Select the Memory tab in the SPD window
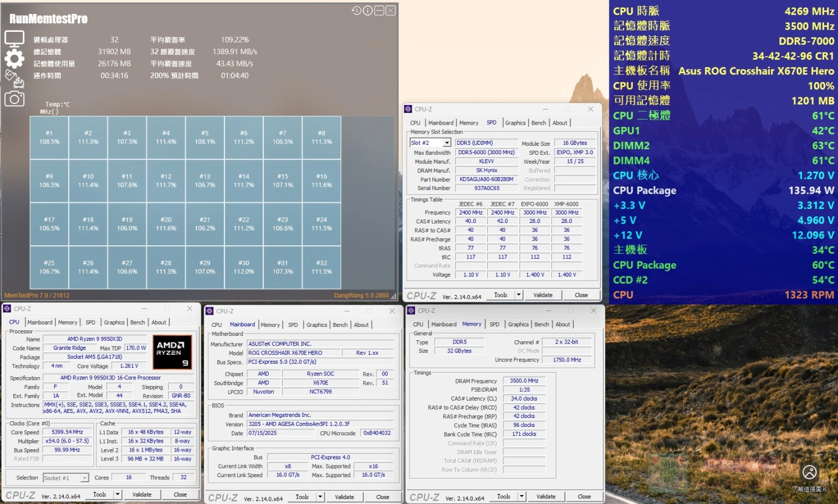Viewport: 838px width, 504px height. (x=469, y=123)
